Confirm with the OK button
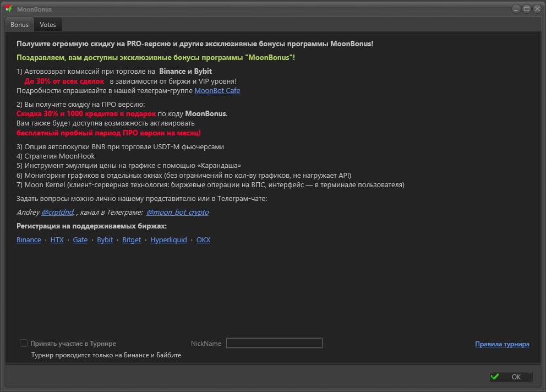The height and width of the screenshot is (392, 546). click(x=510, y=377)
